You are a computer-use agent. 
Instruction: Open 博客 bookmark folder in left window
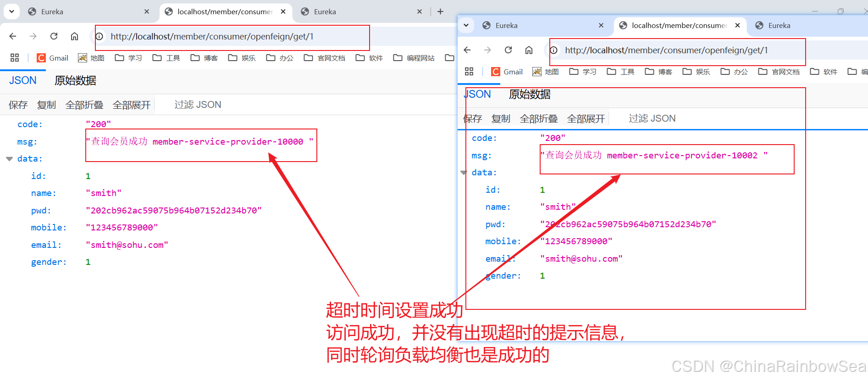pyautogui.click(x=205, y=58)
